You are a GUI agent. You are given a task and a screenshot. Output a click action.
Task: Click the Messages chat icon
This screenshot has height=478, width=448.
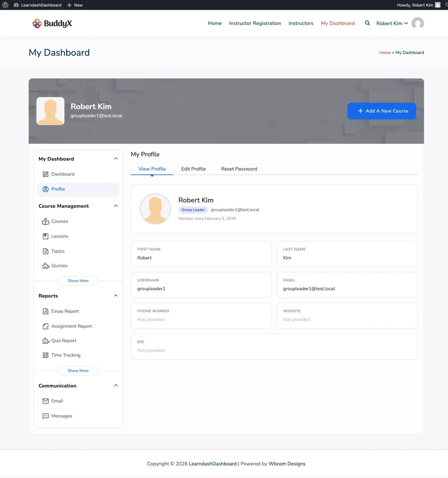(x=45, y=416)
